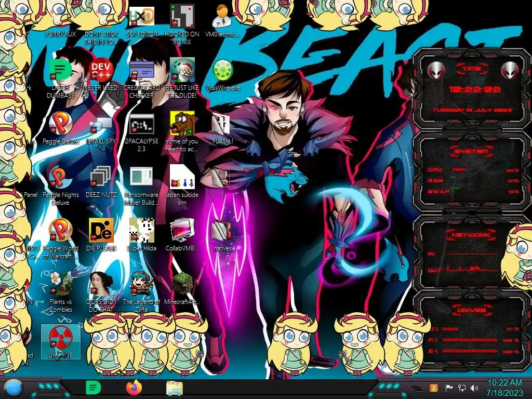Click the red digital clock readout on the widget
Image resolution: width=532 pixels, height=399 pixels.
pyautogui.click(x=475, y=89)
